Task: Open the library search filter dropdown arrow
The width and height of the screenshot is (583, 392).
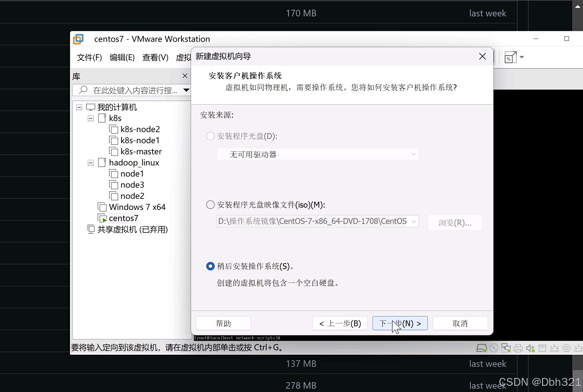Action: pyautogui.click(x=187, y=90)
